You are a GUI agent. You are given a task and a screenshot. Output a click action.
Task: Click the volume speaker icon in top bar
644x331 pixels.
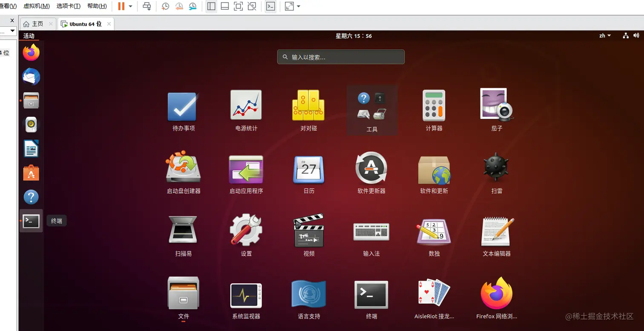(636, 36)
